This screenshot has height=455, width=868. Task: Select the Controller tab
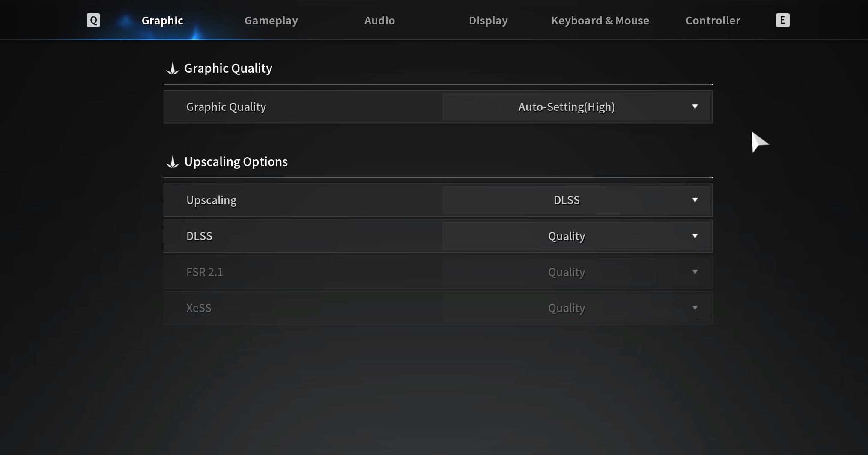tap(713, 21)
